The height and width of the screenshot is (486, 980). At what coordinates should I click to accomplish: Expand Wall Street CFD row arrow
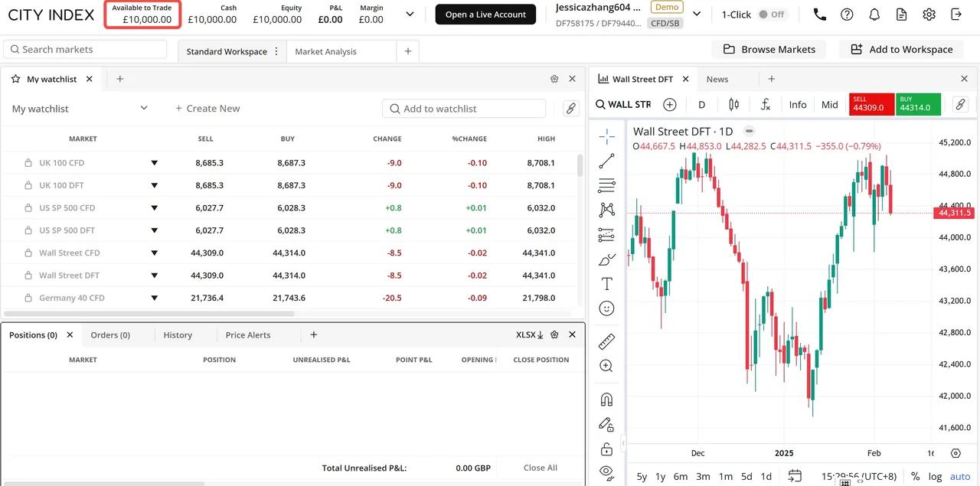(154, 253)
